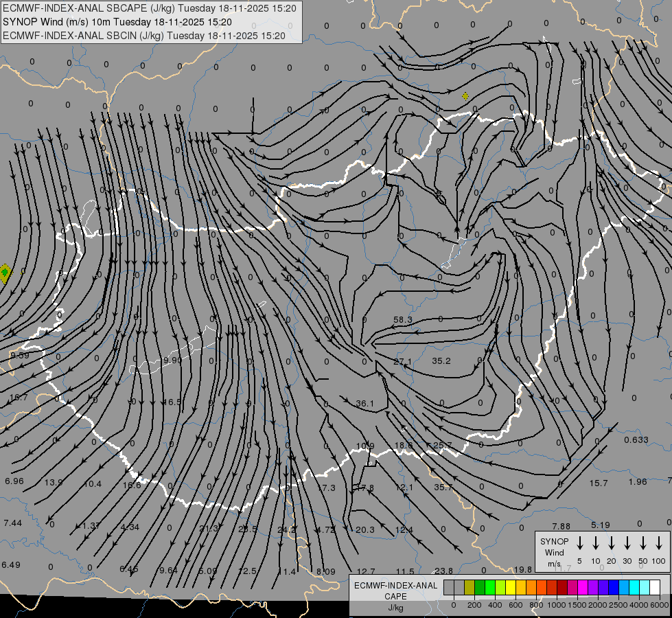The image size is (672, 618).
Task: Click the 7.44 value on the left edge
Action: (x=12, y=523)
